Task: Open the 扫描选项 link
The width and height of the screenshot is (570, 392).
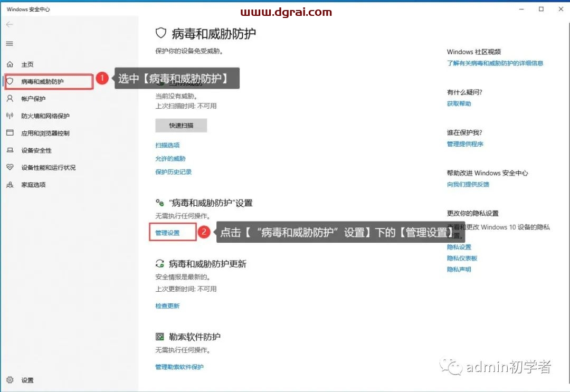Action: tap(167, 145)
